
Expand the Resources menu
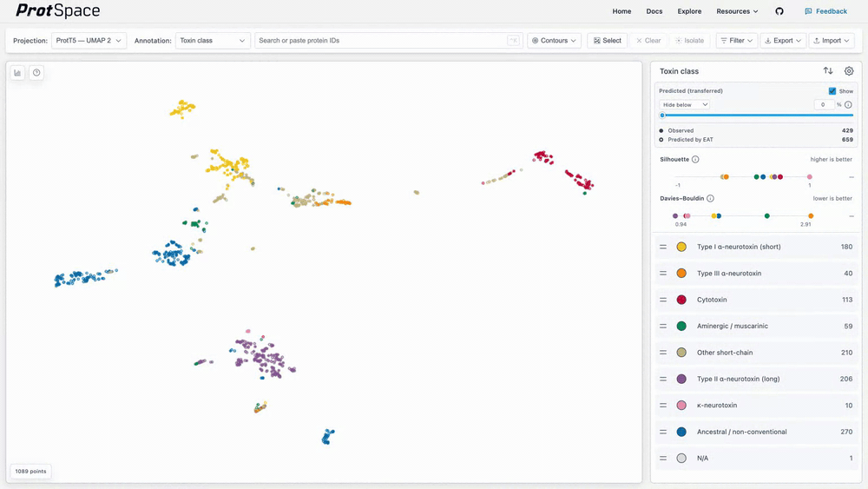point(737,11)
